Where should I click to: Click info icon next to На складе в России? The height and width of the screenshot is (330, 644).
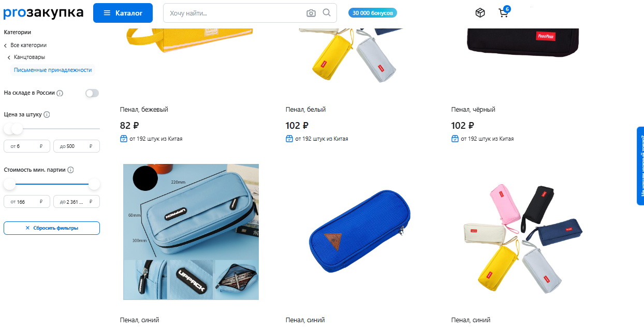pos(60,93)
